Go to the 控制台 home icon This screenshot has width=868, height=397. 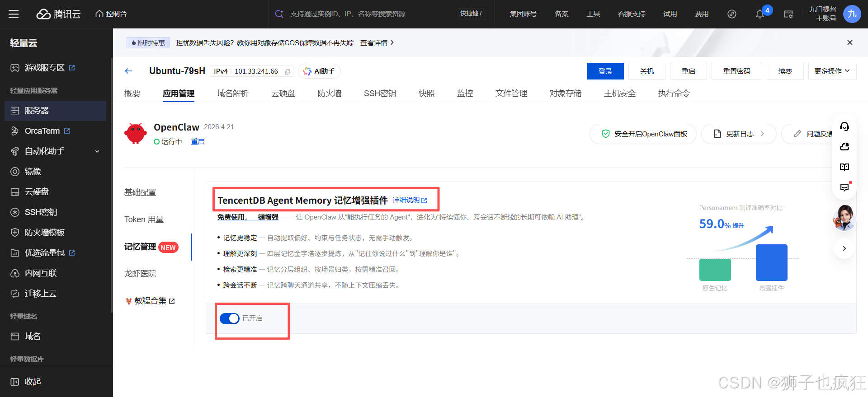tap(99, 14)
